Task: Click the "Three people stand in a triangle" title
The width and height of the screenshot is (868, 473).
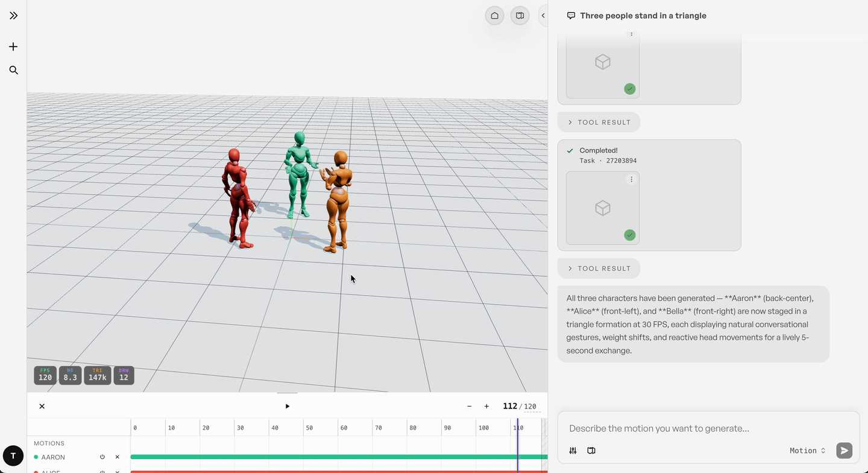Action: coord(643,16)
